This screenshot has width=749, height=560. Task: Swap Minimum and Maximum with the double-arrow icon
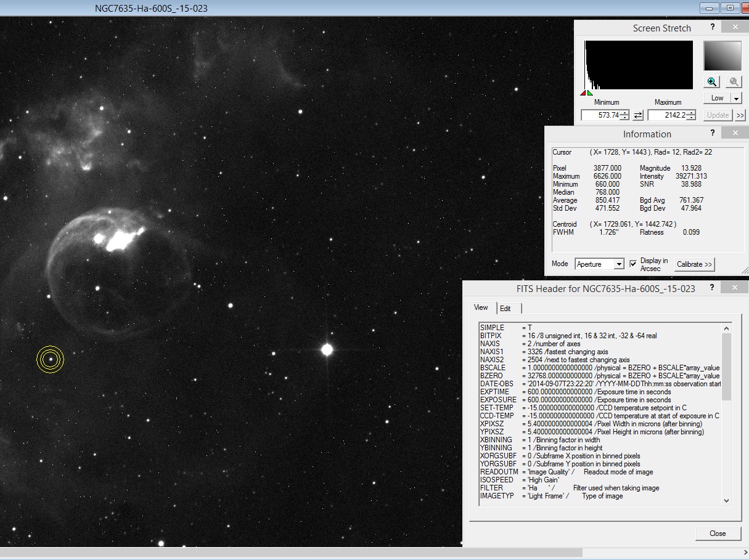click(x=637, y=115)
